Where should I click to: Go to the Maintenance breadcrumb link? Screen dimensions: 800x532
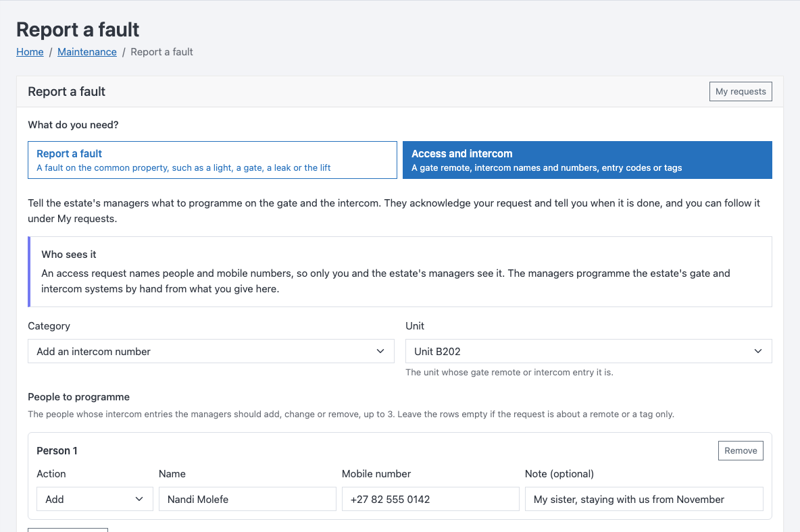pos(86,52)
